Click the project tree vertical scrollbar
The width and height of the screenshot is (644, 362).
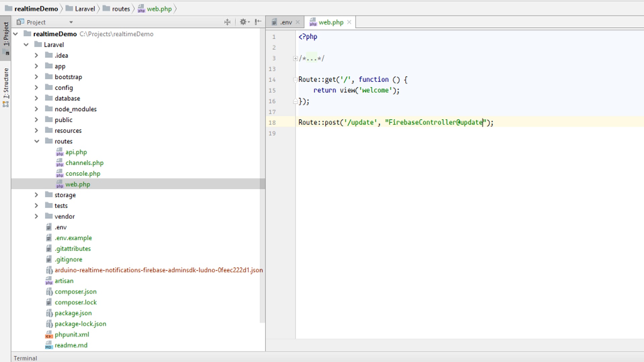[x=262, y=176]
